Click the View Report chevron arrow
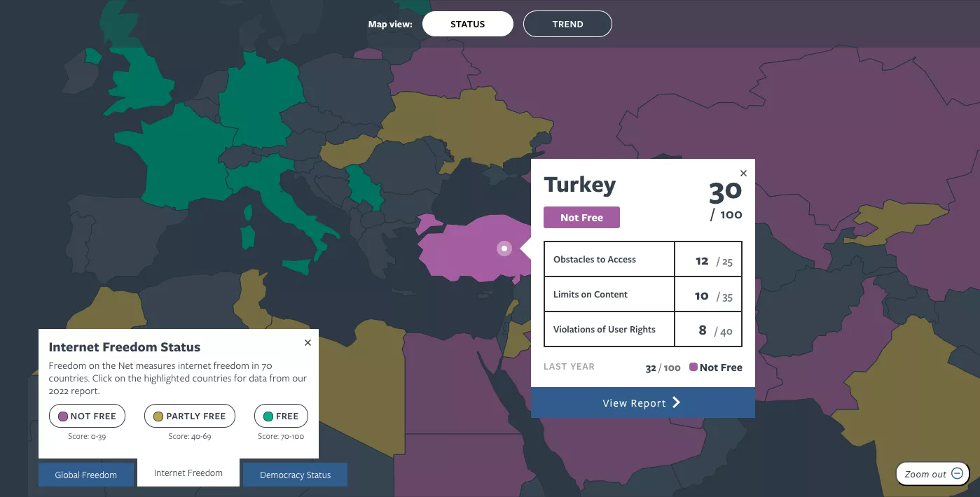 point(676,402)
